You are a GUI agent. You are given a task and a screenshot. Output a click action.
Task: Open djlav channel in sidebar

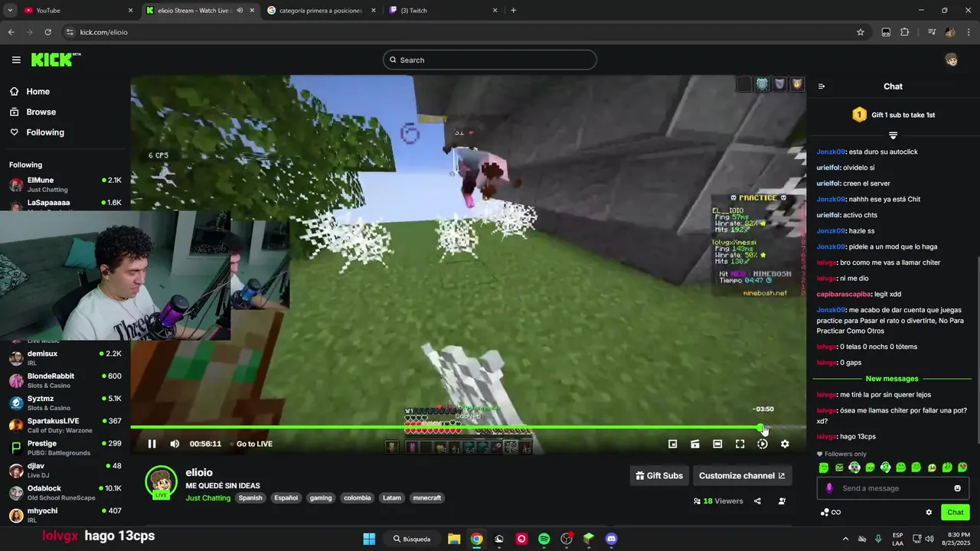coord(65,470)
